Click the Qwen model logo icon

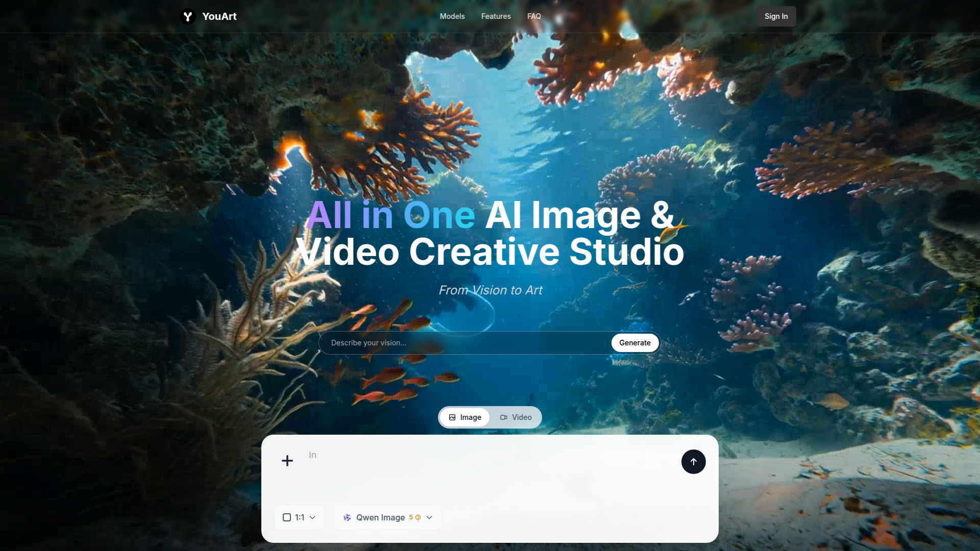coord(347,517)
